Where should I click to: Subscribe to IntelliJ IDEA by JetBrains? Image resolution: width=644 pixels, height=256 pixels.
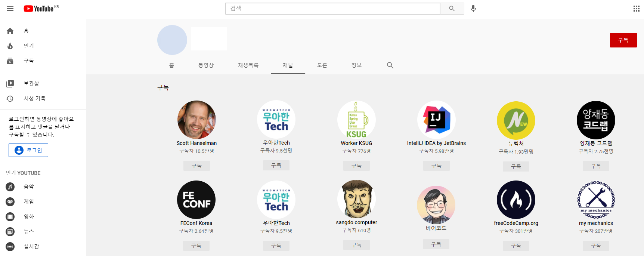tap(436, 166)
